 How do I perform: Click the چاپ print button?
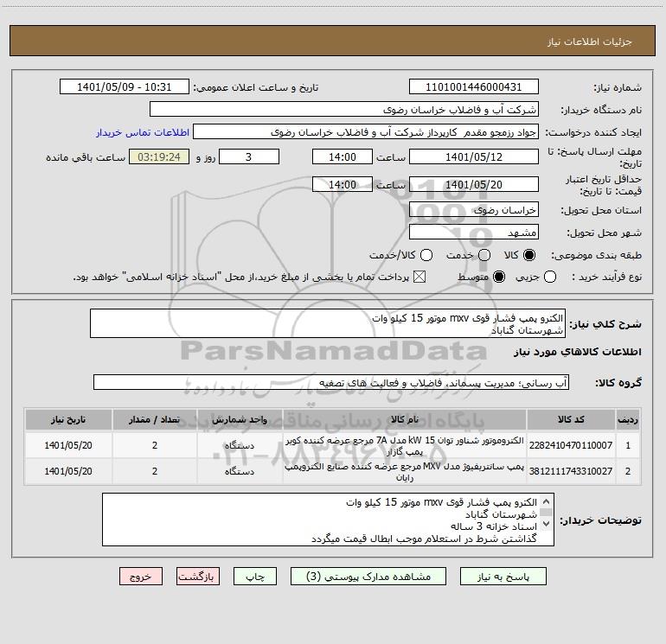click(x=255, y=577)
